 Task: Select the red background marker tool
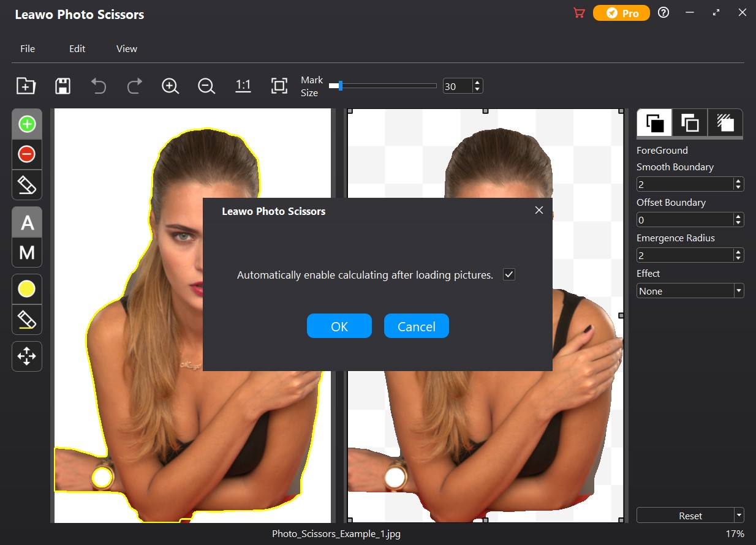[27, 154]
